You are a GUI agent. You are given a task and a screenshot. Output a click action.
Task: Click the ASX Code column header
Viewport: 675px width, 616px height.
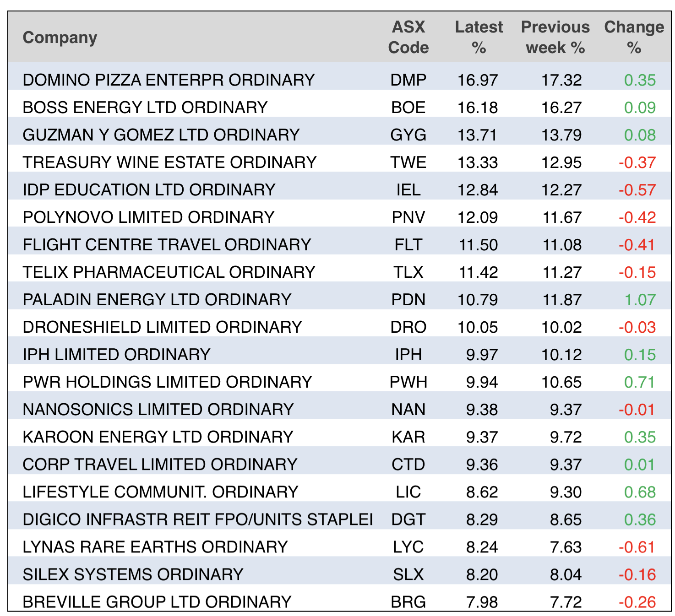tap(408, 38)
